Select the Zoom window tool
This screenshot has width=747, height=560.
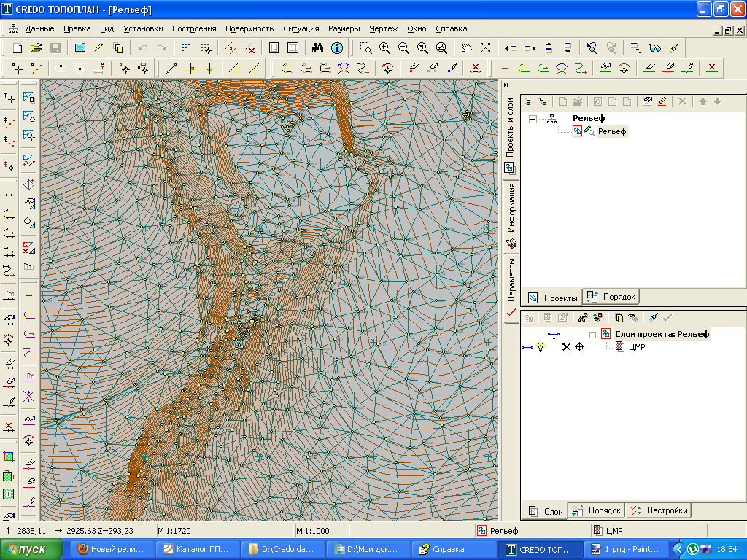[x=365, y=47]
